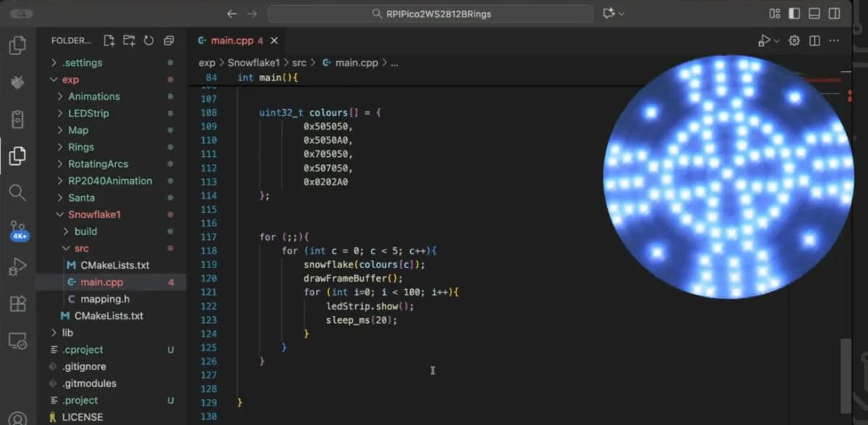Toggle the bottom panel visibility
Screen dimensions: 868x425
pyautogui.click(x=814, y=14)
